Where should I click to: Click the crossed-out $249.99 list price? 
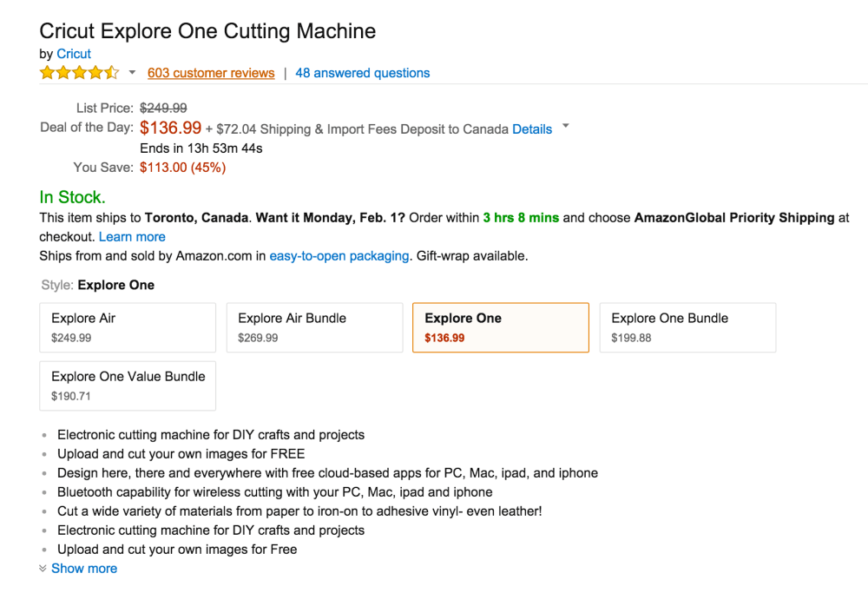(163, 109)
